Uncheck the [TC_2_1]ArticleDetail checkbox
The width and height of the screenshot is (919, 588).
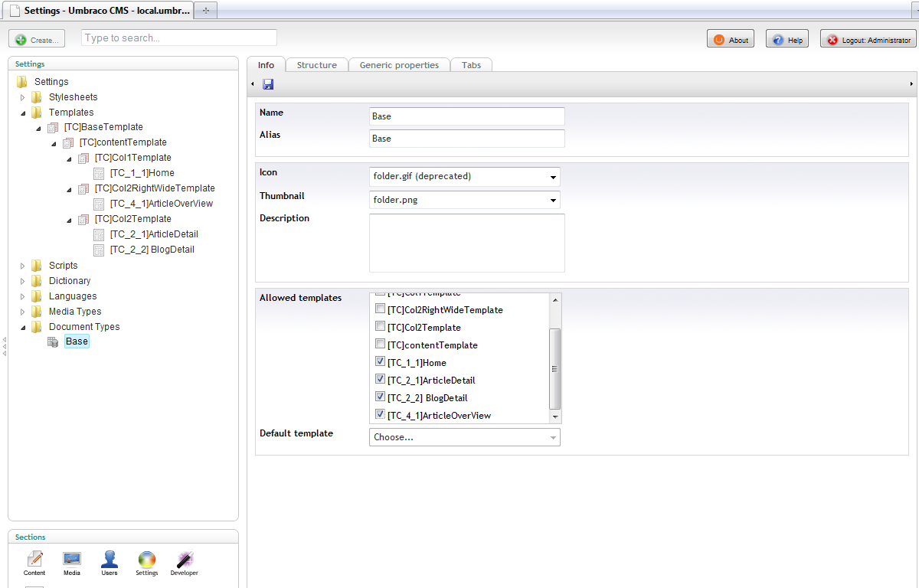(x=380, y=379)
